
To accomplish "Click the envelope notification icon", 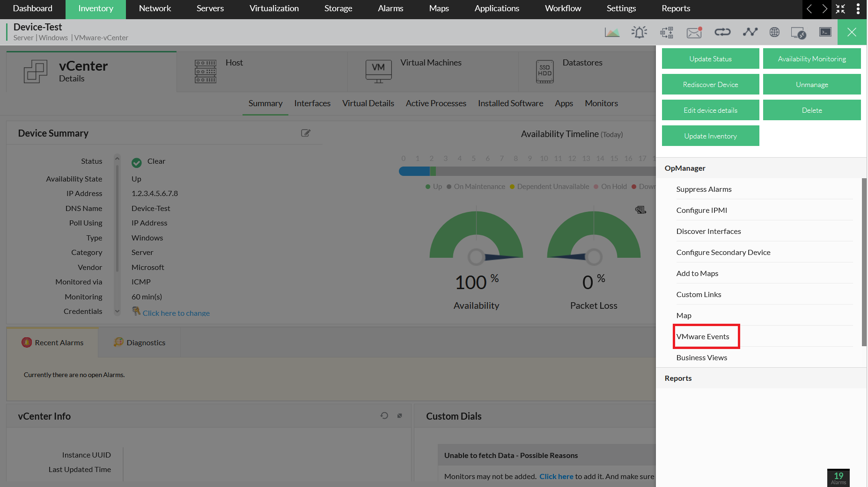I will (x=694, y=32).
